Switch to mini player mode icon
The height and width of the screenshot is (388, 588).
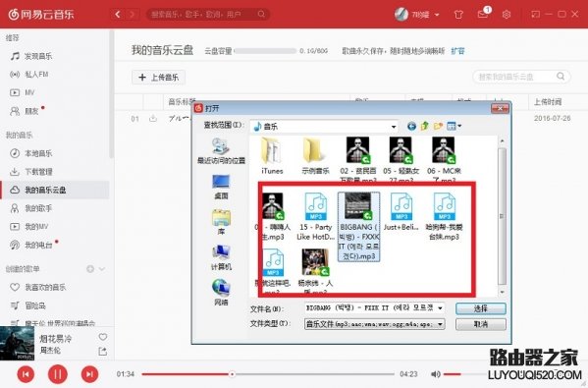click(x=535, y=15)
